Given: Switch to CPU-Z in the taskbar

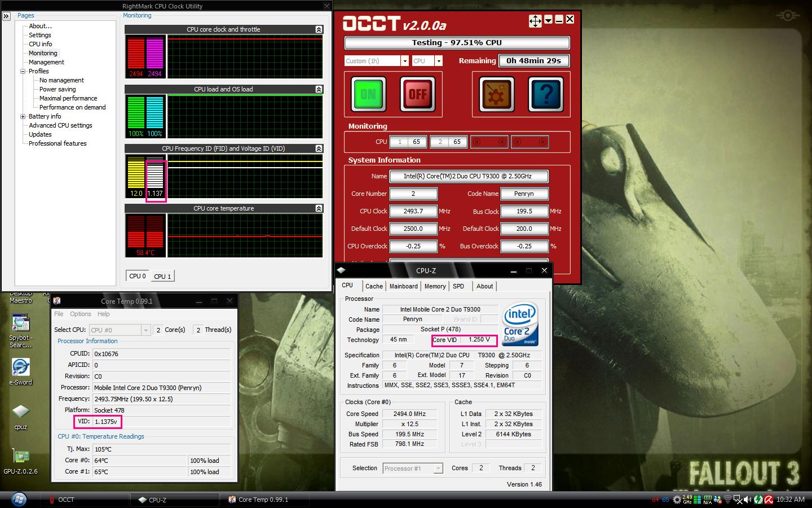Looking at the screenshot, I should 174,500.
